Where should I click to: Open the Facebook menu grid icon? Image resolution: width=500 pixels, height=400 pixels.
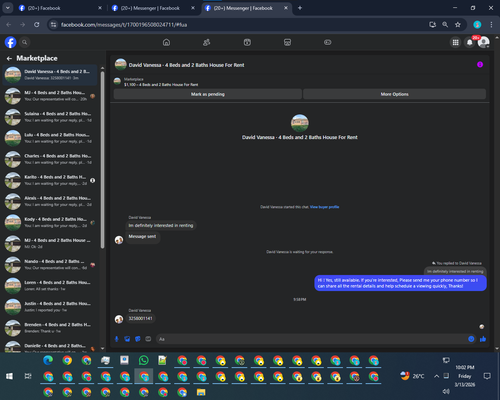(x=455, y=42)
